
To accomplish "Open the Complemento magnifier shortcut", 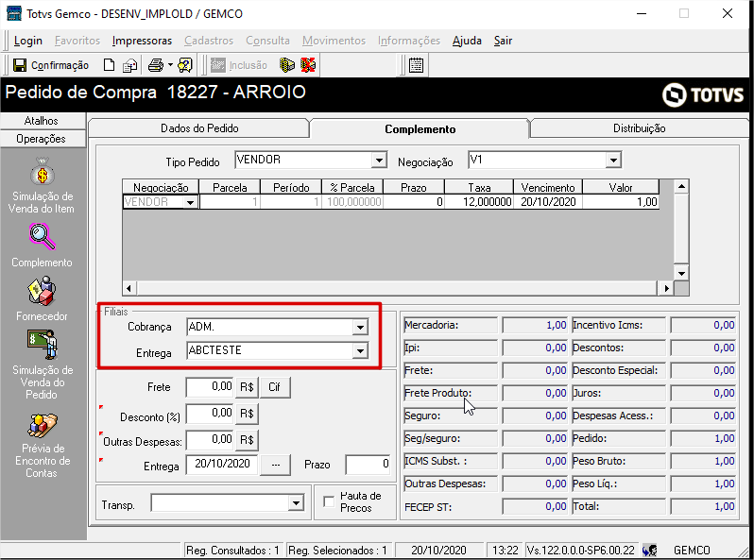I will point(43,236).
